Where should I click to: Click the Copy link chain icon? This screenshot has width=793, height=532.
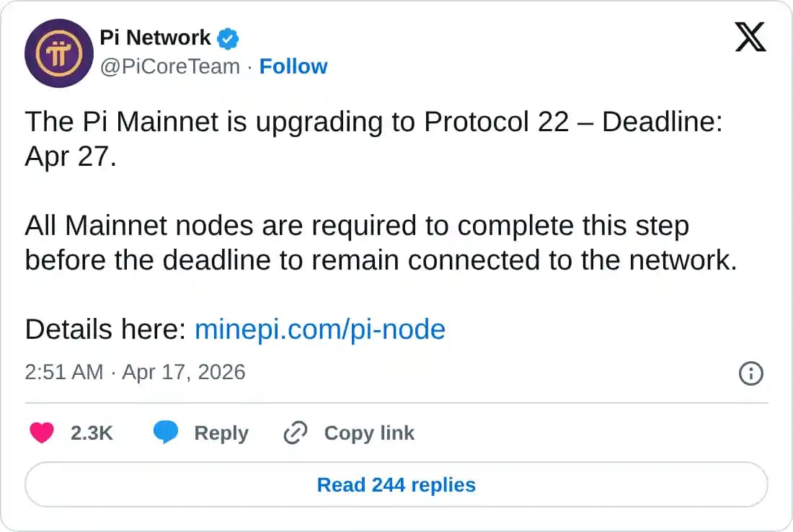coord(294,433)
